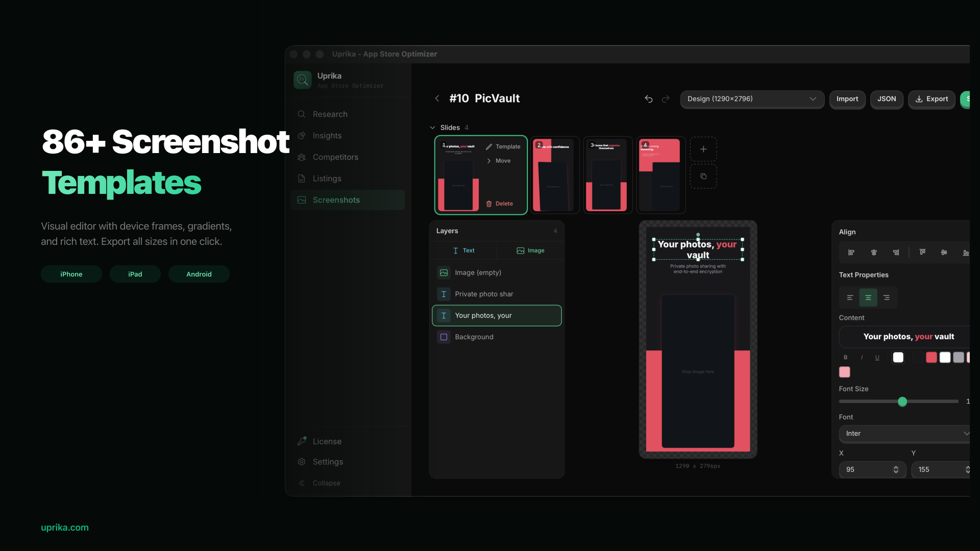Align object to left edge
This screenshot has width=980, height=551.
pos(851,253)
